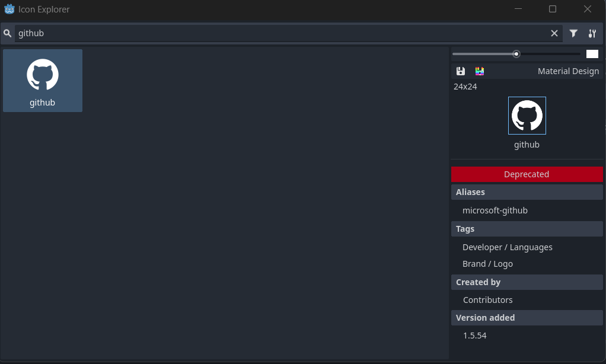
Task: Click the Contributors creator entry
Action: 488,300
